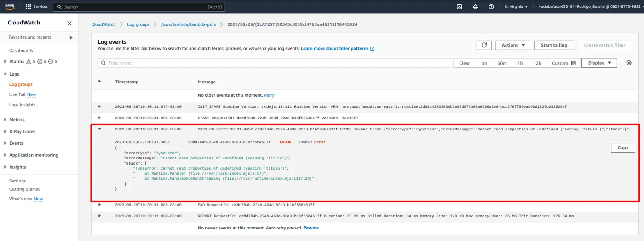Click the Alarms in-alarm warning icon
The height and width of the screenshot is (241, 644).
29,61
